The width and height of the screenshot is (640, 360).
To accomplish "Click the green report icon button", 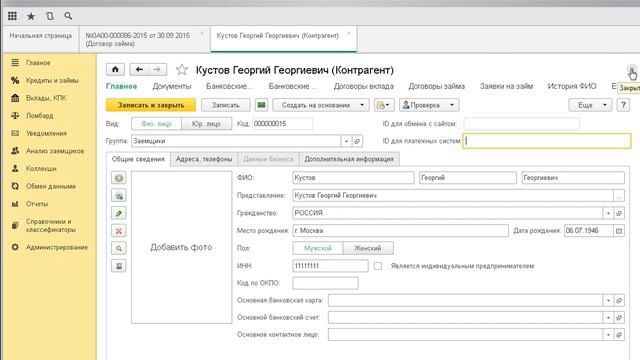I will [x=261, y=105].
